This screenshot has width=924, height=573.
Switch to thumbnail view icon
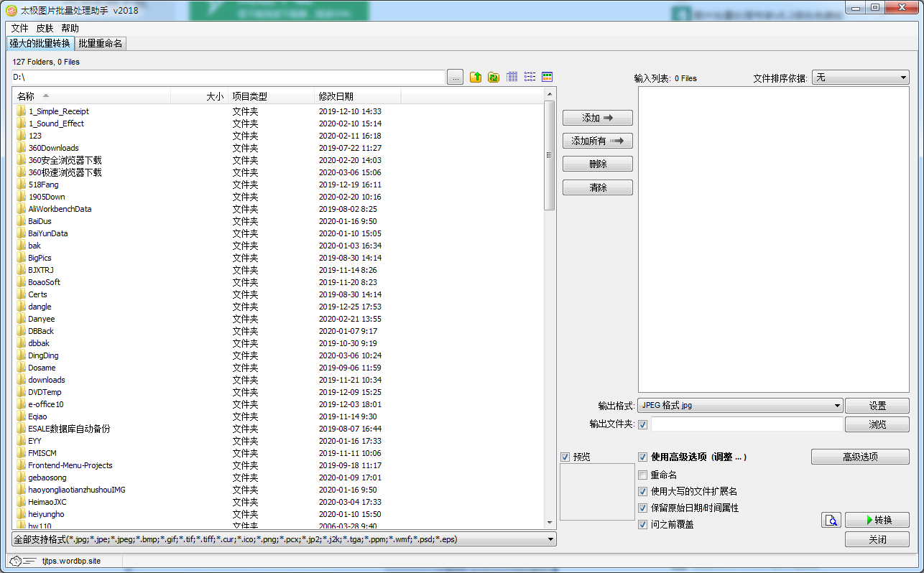pyautogui.click(x=548, y=77)
